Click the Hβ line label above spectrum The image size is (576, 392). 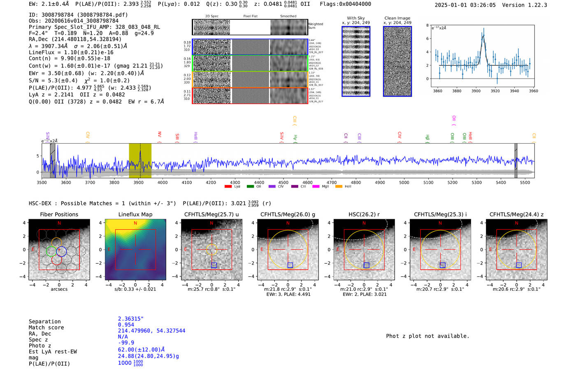pos(427,138)
